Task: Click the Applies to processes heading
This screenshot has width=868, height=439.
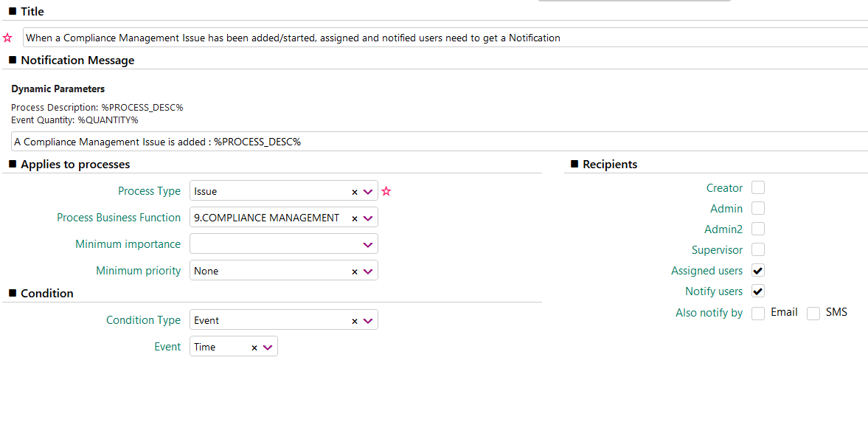Action: [75, 165]
